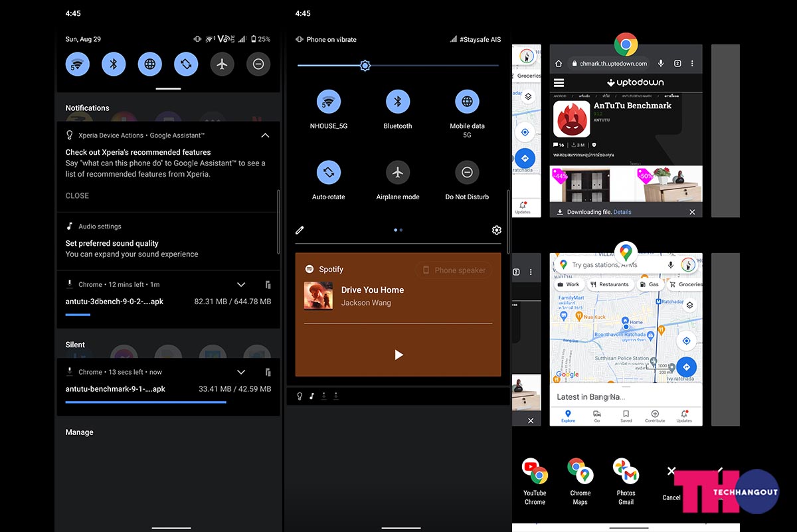
Task: Open the profile avatar in the Maps search bar
Action: [x=689, y=264]
